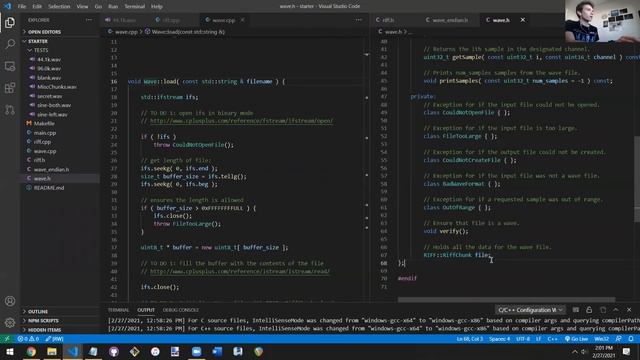Click the Explorer panel more actions ellipsis

point(89,20)
